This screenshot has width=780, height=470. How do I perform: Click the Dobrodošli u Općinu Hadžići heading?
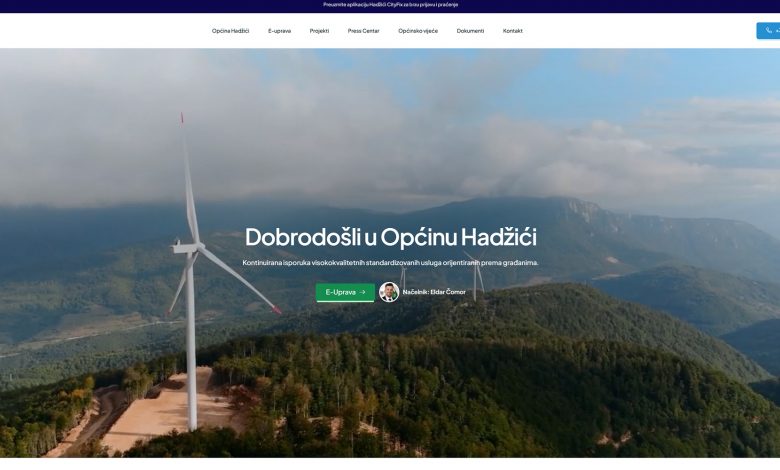[x=390, y=238]
